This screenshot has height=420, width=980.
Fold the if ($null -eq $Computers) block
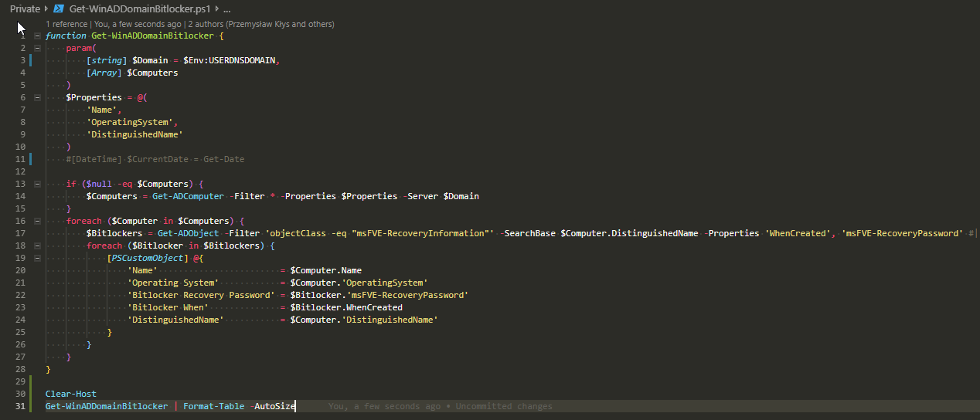37,185
